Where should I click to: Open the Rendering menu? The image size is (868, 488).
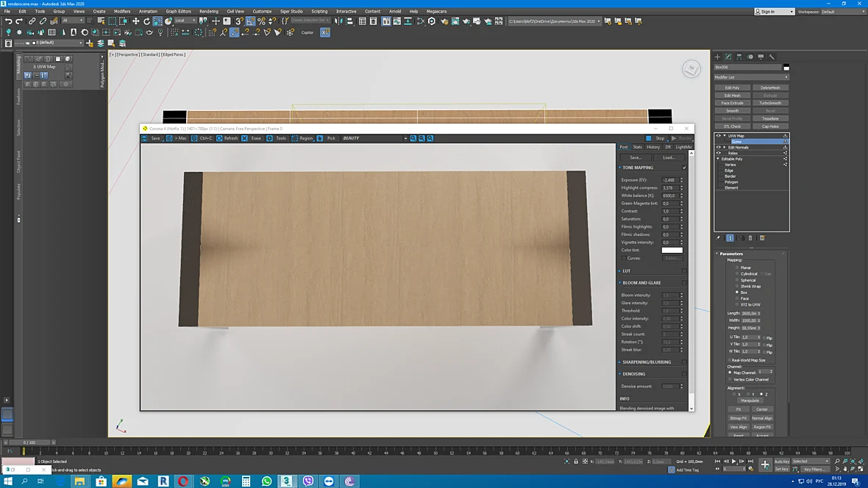(x=209, y=11)
